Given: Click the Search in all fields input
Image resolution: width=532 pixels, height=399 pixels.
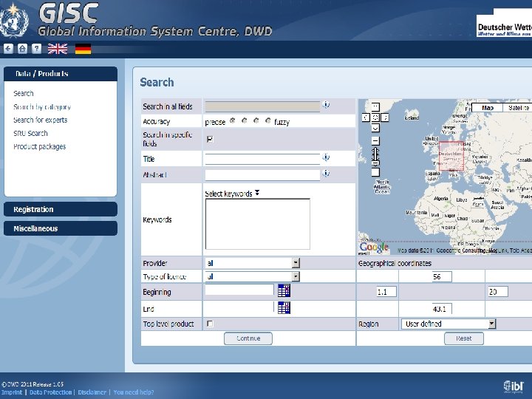Looking at the screenshot, I should 262,106.
